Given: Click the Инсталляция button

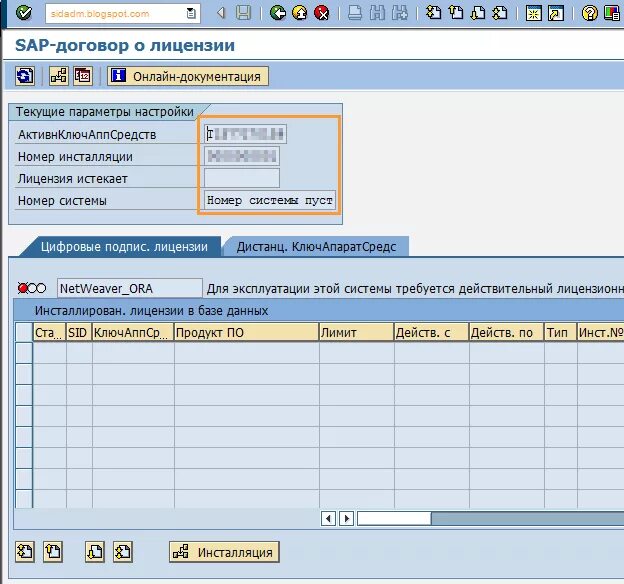Looking at the screenshot, I should (224, 552).
